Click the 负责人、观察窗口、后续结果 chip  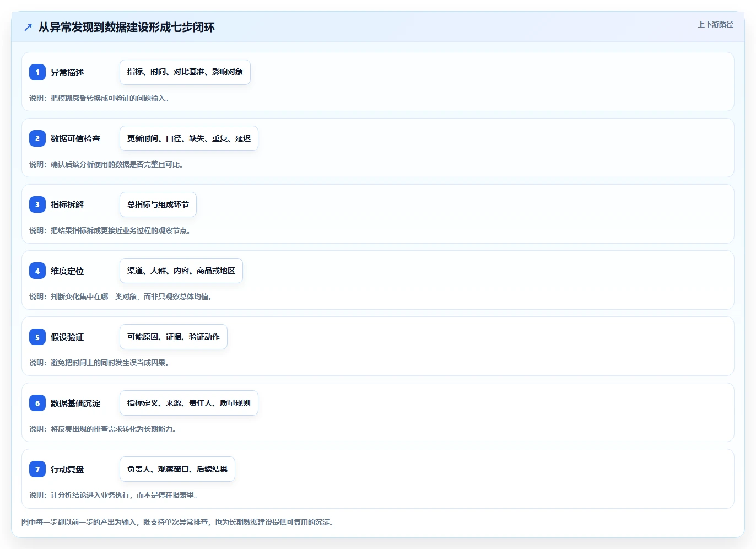(x=177, y=469)
